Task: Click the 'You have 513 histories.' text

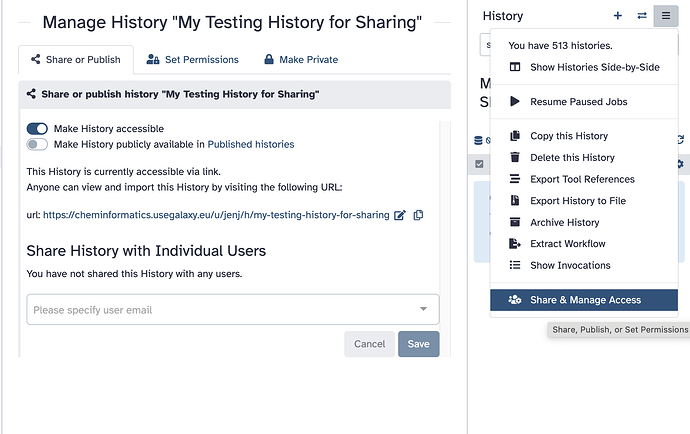Action: pos(560,46)
